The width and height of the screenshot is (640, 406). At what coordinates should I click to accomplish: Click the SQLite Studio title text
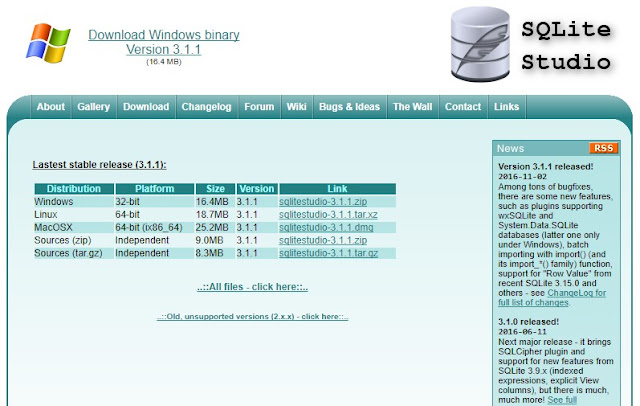(566, 45)
